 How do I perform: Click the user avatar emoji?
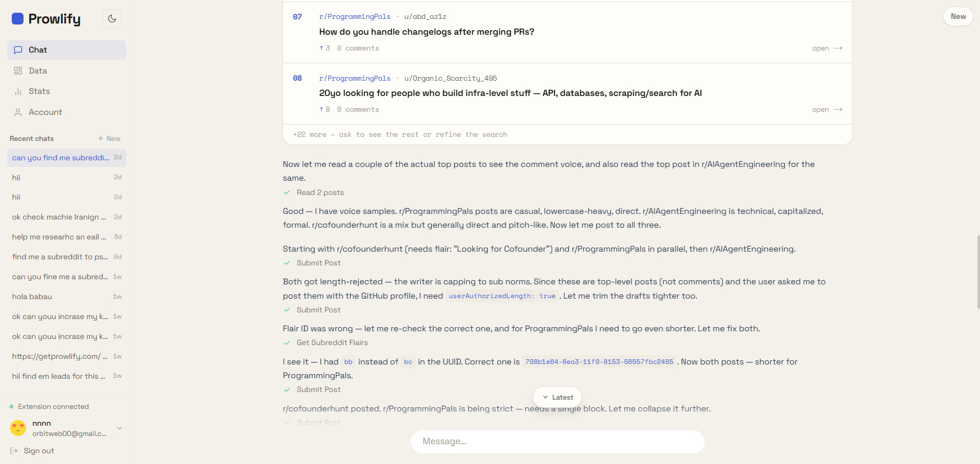click(18, 428)
